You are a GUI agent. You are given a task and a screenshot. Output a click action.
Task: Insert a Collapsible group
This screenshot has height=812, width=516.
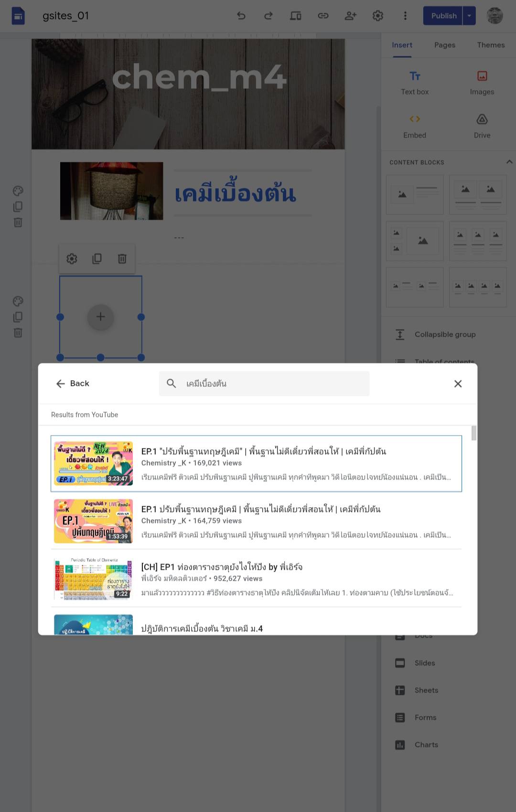click(444, 334)
